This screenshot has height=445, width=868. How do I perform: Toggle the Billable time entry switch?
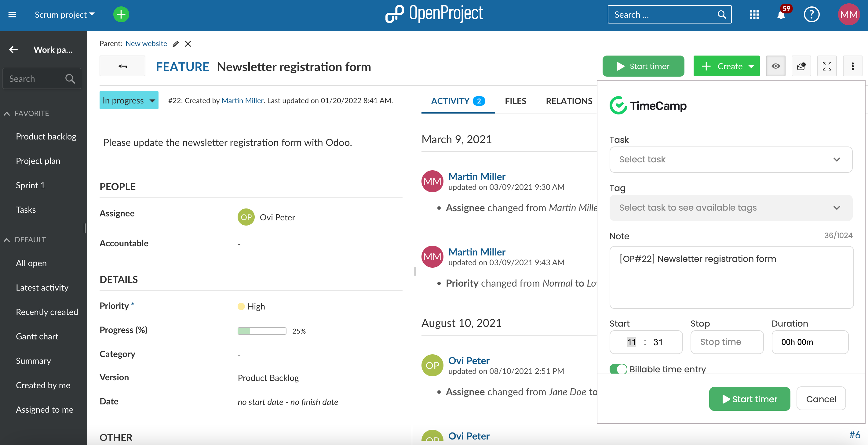tap(618, 369)
